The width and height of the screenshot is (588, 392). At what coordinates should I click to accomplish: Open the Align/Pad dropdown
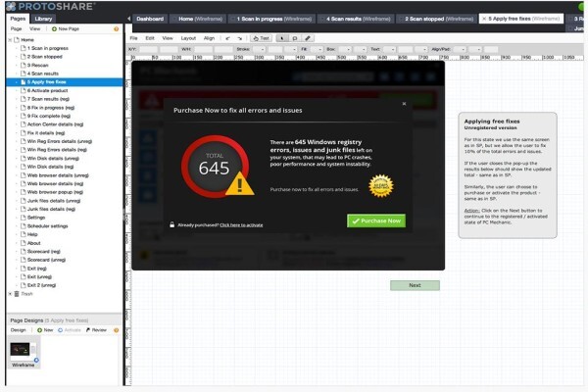[x=460, y=49]
